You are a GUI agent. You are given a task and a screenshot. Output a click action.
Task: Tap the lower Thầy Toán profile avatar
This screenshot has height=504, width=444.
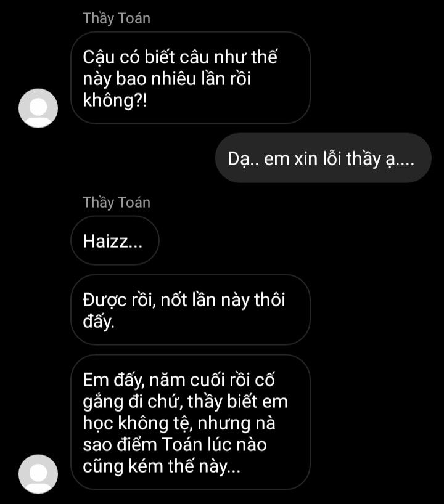[38, 474]
